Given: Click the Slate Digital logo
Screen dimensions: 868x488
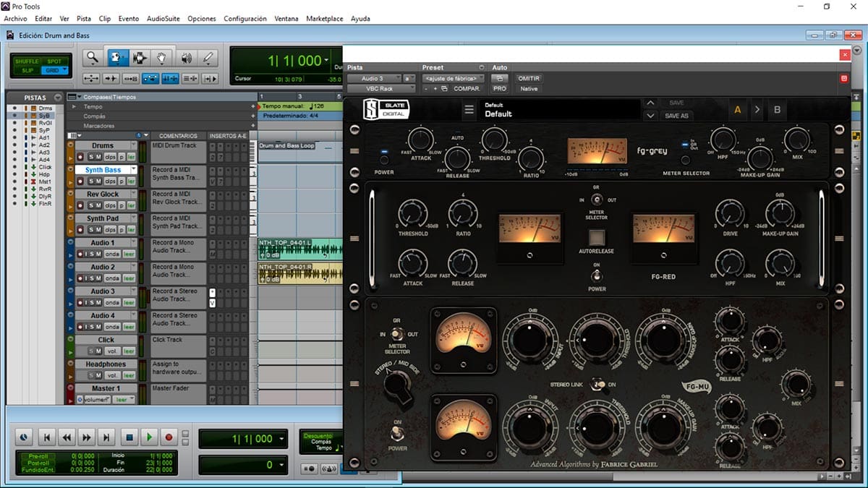Looking at the screenshot, I should point(387,109).
